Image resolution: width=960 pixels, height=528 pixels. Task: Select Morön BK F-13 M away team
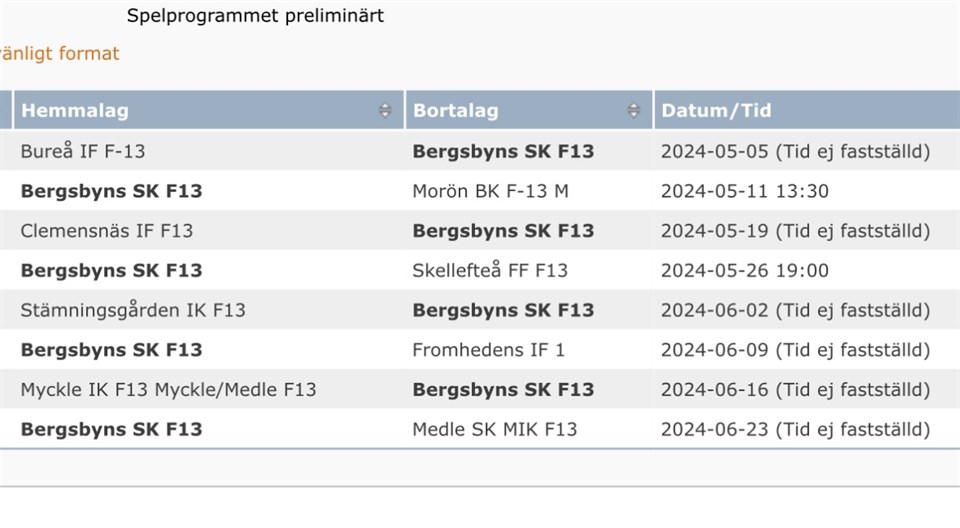pos(490,191)
